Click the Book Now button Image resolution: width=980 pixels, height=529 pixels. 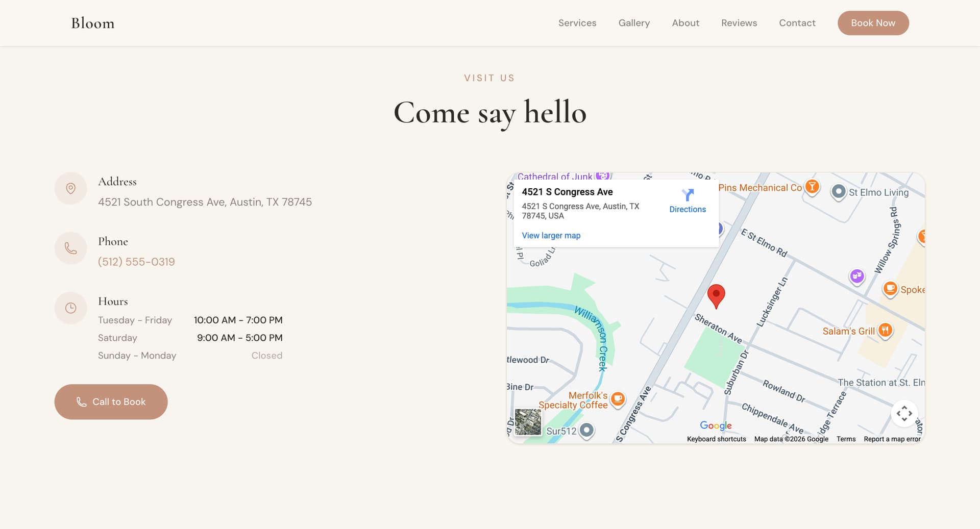[x=873, y=22]
